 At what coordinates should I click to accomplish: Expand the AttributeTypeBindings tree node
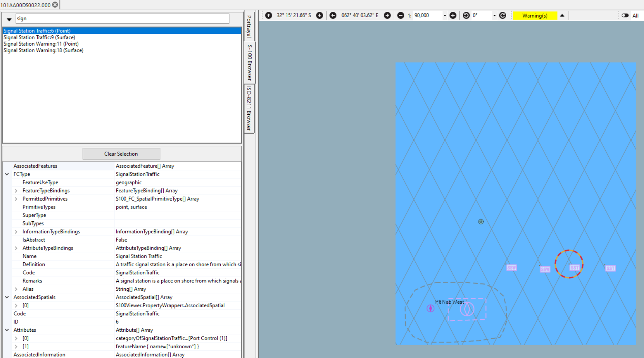point(16,248)
